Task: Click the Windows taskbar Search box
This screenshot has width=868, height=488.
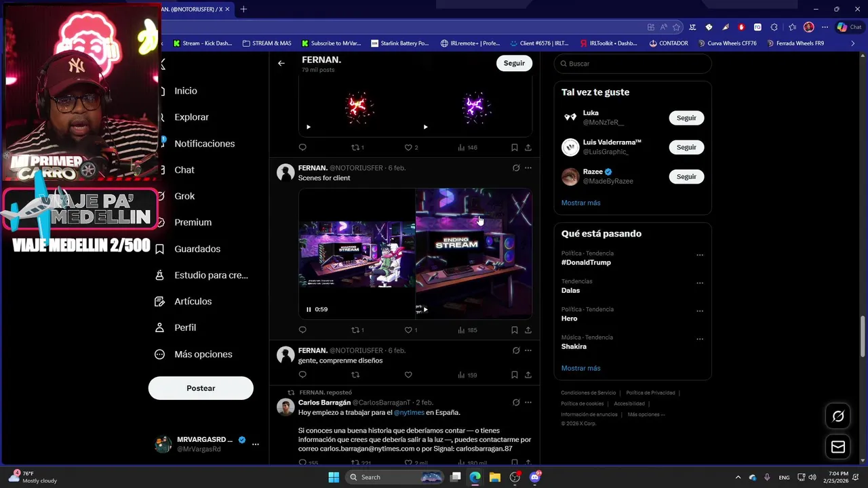Action: (395, 477)
